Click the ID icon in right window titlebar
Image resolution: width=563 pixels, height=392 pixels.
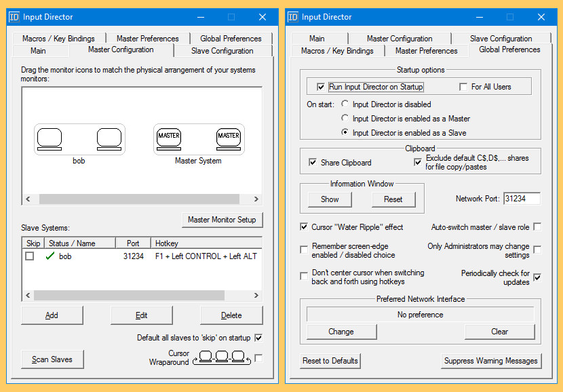pos(293,16)
